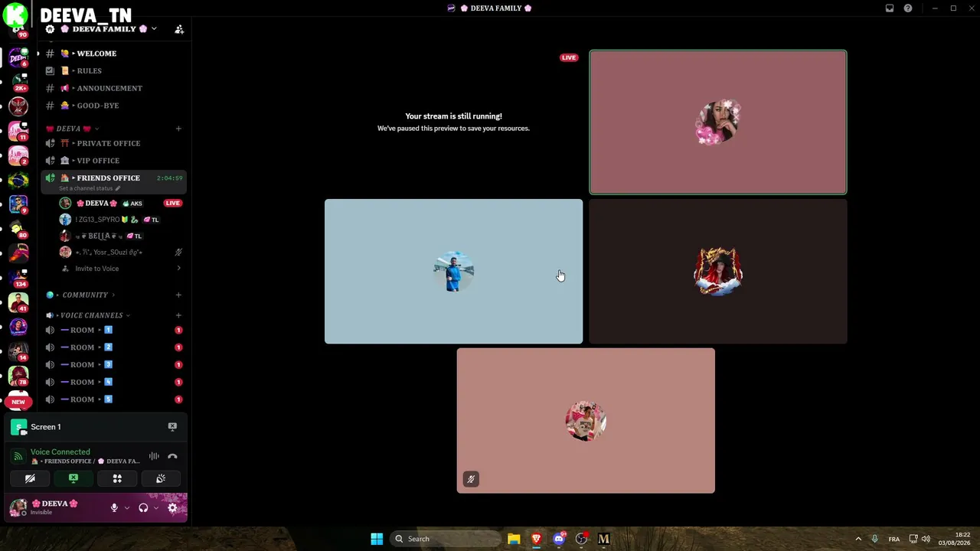980x551 pixels.
Task: Open headphone output options arrow
Action: pyautogui.click(x=156, y=507)
